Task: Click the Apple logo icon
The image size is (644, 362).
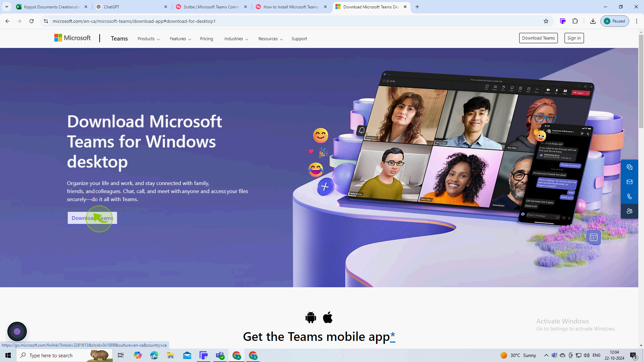Action: pyautogui.click(x=328, y=317)
